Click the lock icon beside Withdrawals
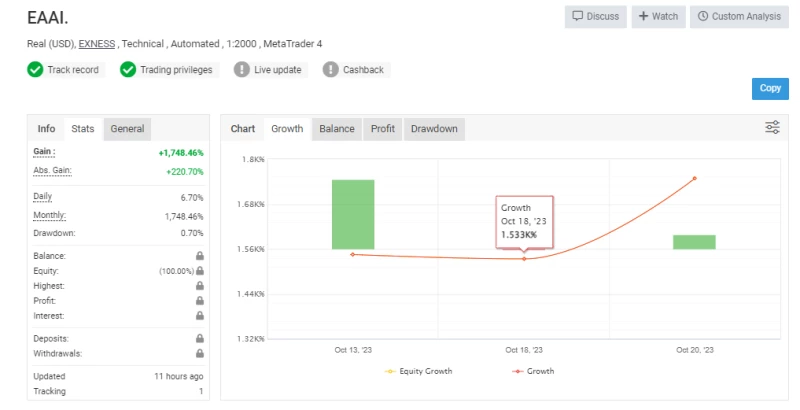The width and height of the screenshot is (800, 410). [200, 354]
